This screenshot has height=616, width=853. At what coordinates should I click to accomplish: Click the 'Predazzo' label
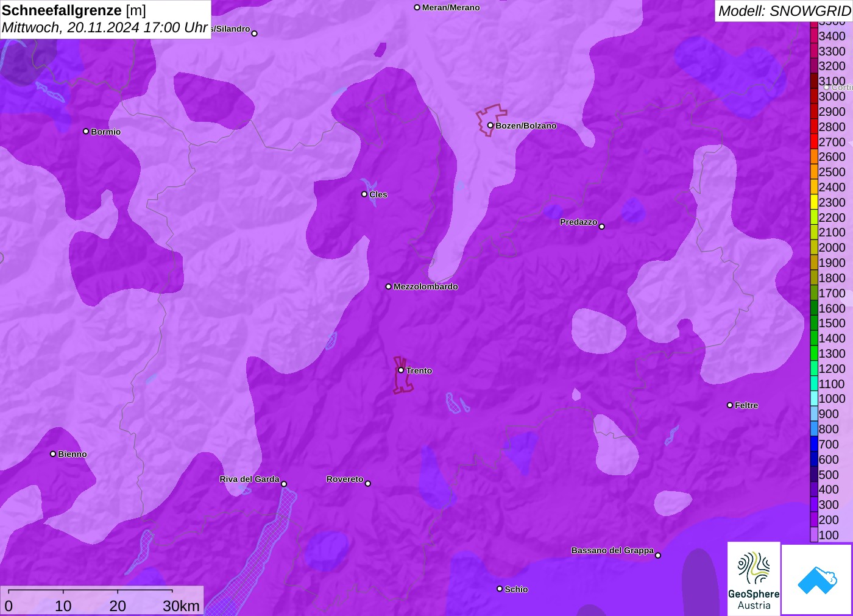tap(579, 222)
